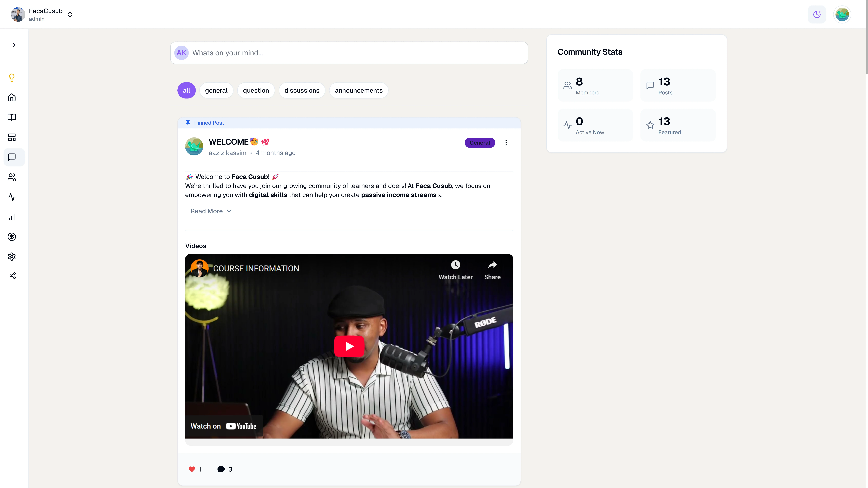The width and height of the screenshot is (868, 488).
Task: Click the 'Community Stats' heading
Action: tap(590, 52)
